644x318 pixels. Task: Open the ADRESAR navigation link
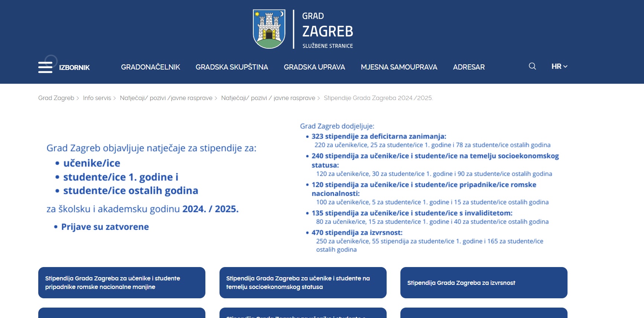click(x=469, y=67)
